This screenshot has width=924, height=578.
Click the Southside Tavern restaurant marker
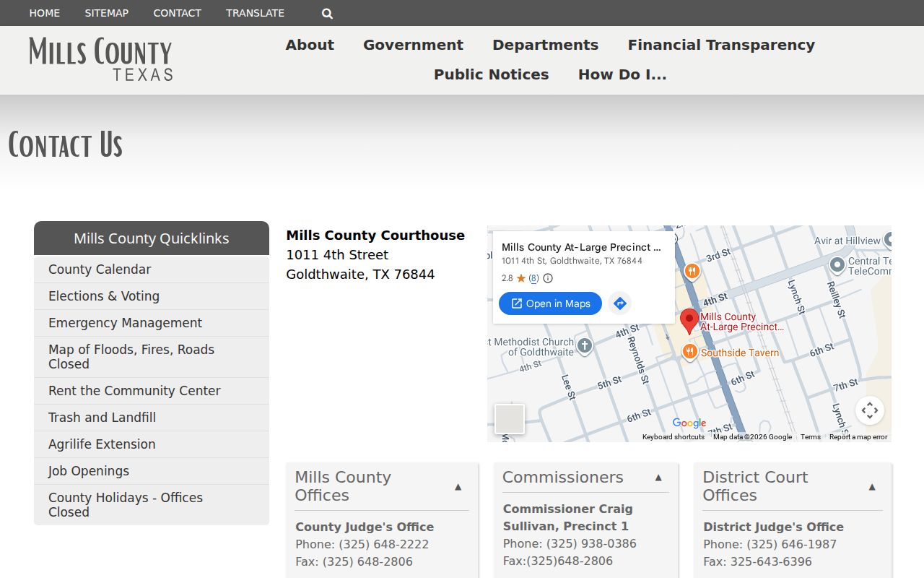690,352
